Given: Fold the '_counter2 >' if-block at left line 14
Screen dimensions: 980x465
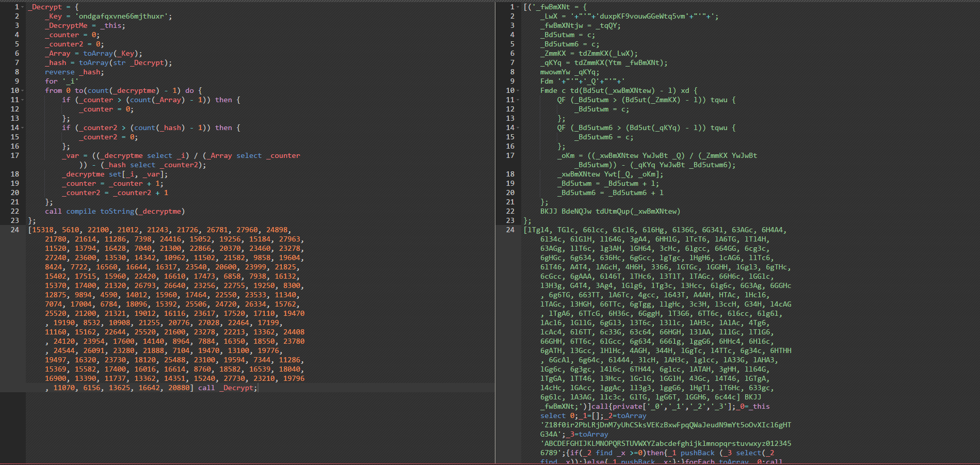Looking at the screenshot, I should [x=23, y=128].
